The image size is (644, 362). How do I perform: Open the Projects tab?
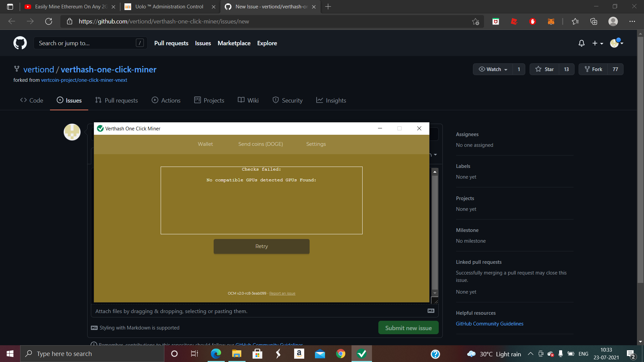pos(209,100)
